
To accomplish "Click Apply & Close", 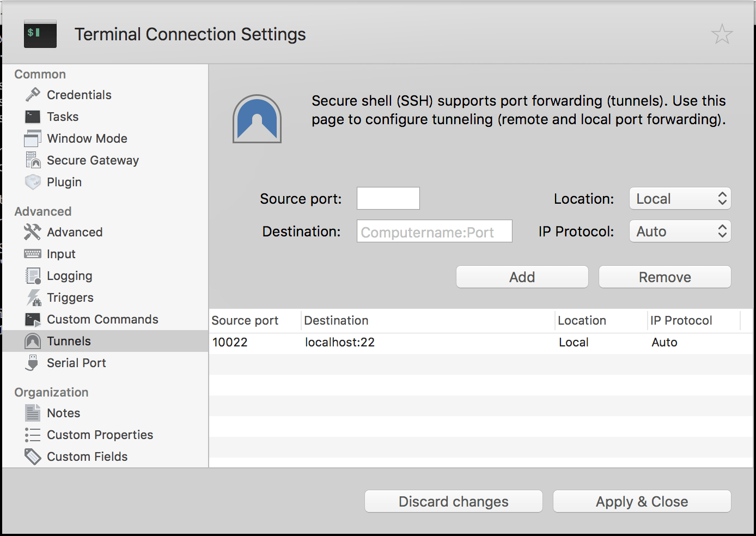I will click(642, 501).
